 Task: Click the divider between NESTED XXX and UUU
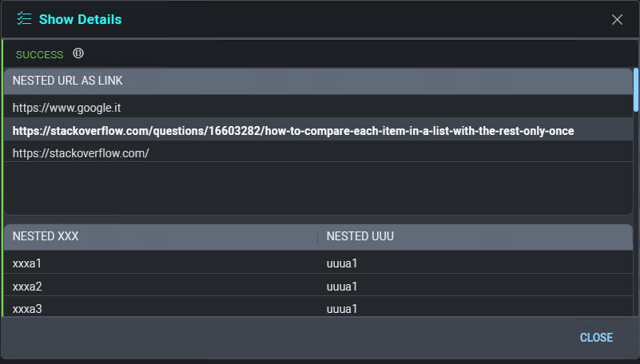(x=317, y=236)
